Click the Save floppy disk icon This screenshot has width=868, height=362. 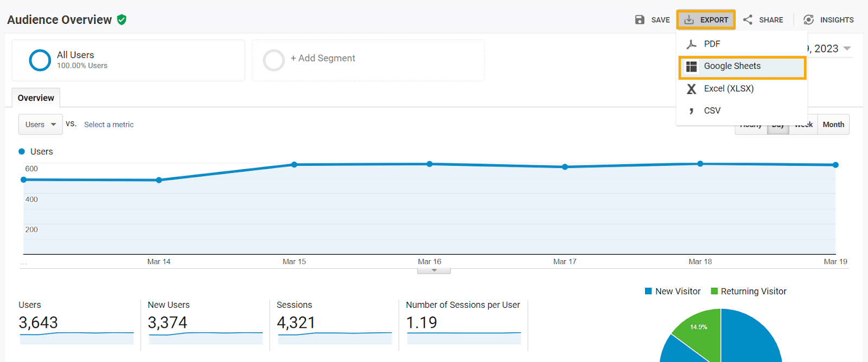(640, 20)
